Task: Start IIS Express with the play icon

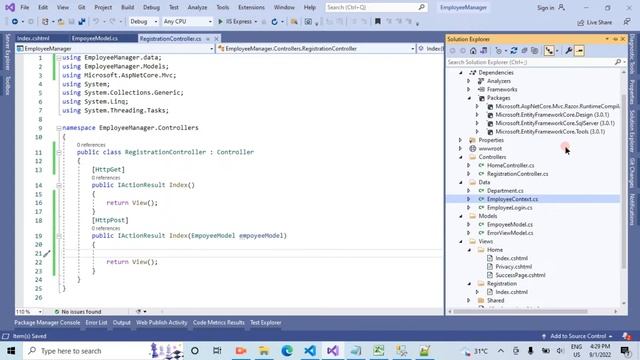Action: coord(220,22)
